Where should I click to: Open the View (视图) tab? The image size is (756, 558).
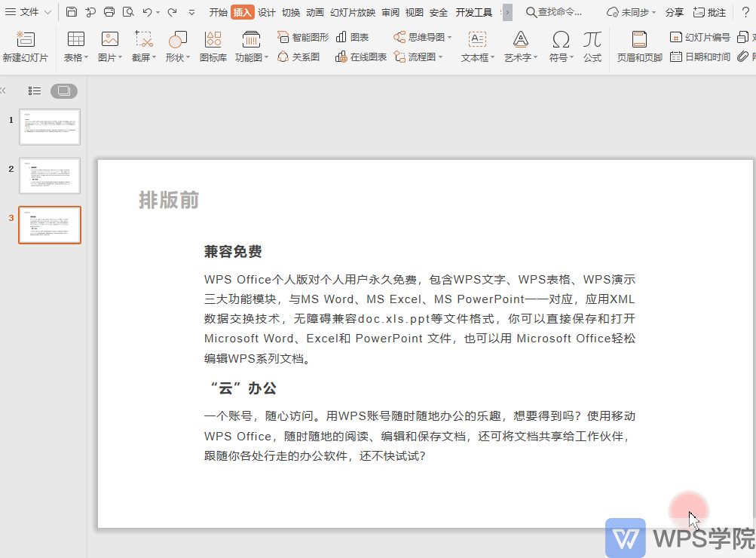414,13
